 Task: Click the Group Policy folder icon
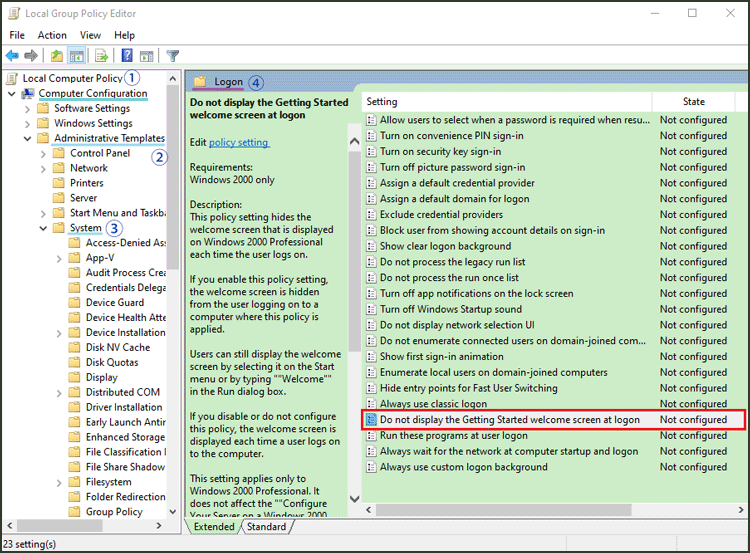pyautogui.click(x=74, y=511)
